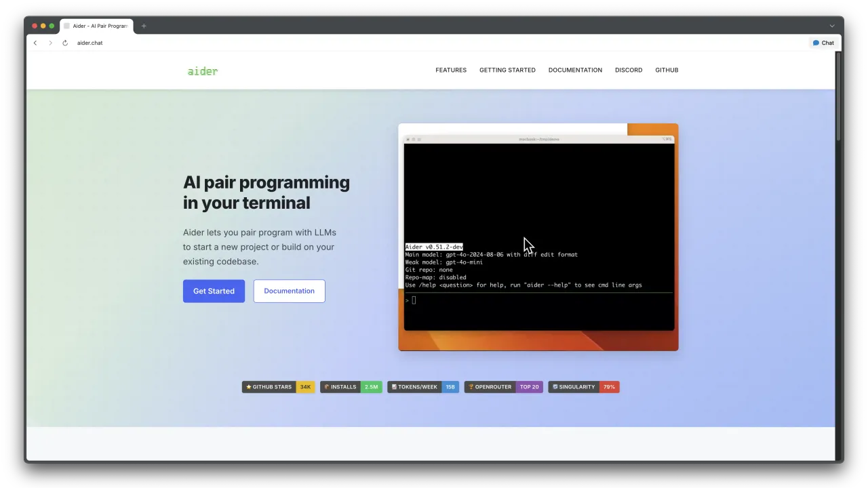The height and width of the screenshot is (488, 868).
Task: Go back with the browser back arrow
Action: (35, 43)
